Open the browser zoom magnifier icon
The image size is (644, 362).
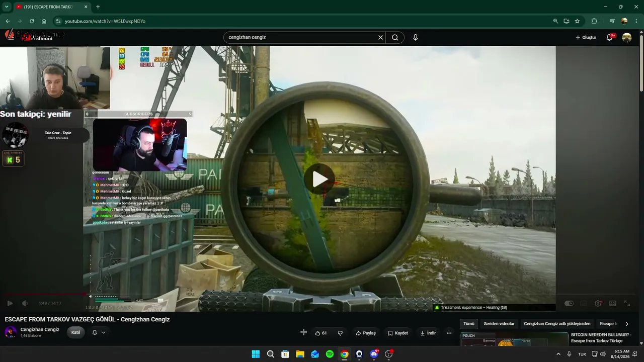click(555, 21)
